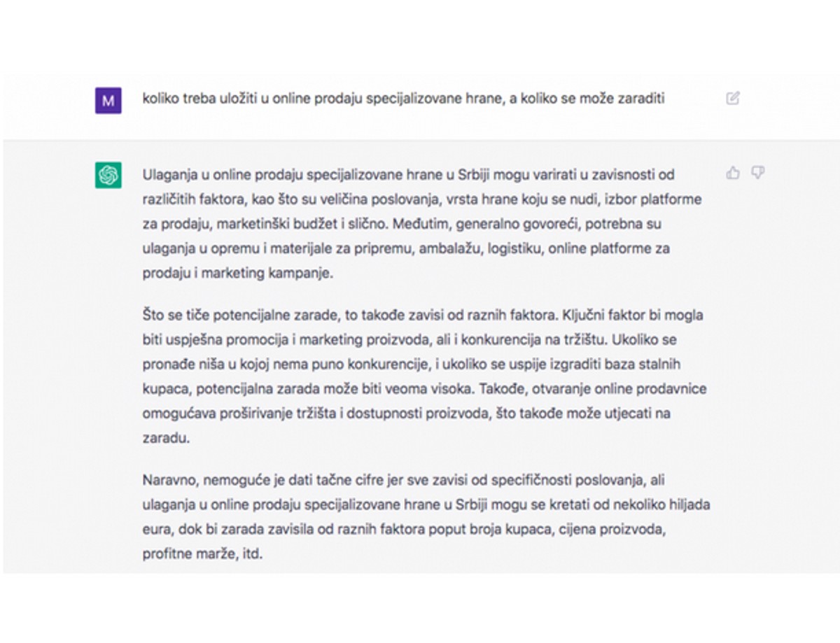
Task: Click the paragraph starting "Naravno, nemoguće je dati"
Action: pyautogui.click(x=426, y=518)
